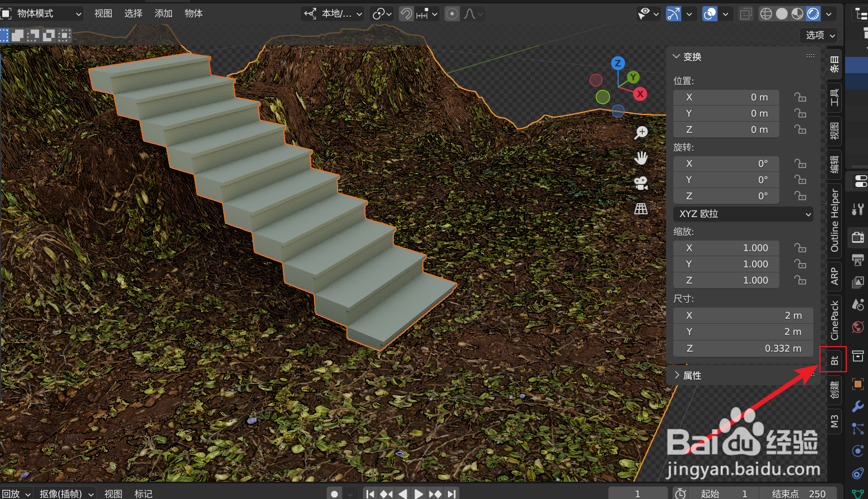The height and width of the screenshot is (499, 868).
Task: Switch to CinePack sidebar tab
Action: [834, 320]
